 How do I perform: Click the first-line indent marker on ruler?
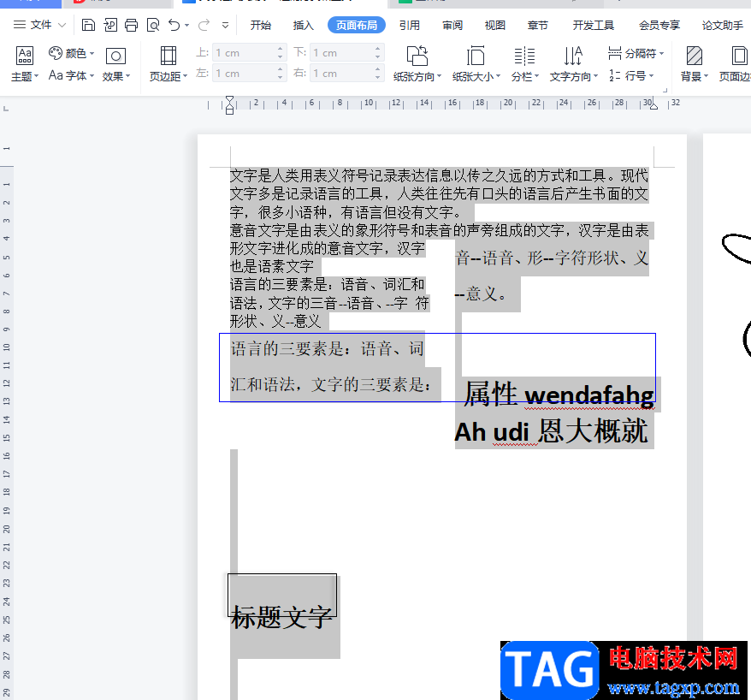point(230,99)
